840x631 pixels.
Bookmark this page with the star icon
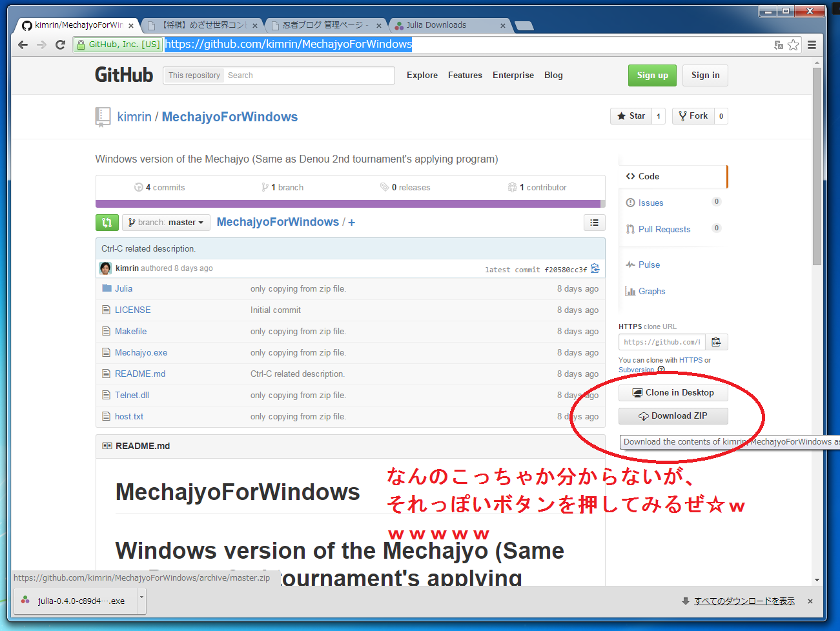click(794, 45)
